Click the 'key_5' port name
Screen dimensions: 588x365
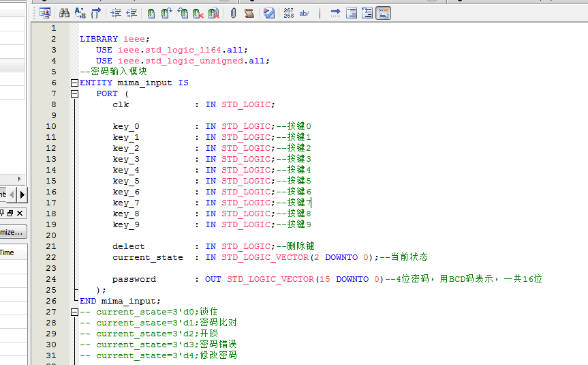[126, 181]
